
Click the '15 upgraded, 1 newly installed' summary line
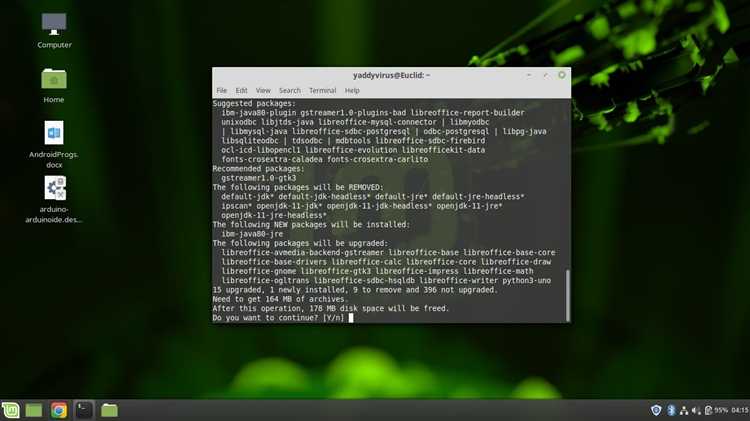(x=355, y=290)
